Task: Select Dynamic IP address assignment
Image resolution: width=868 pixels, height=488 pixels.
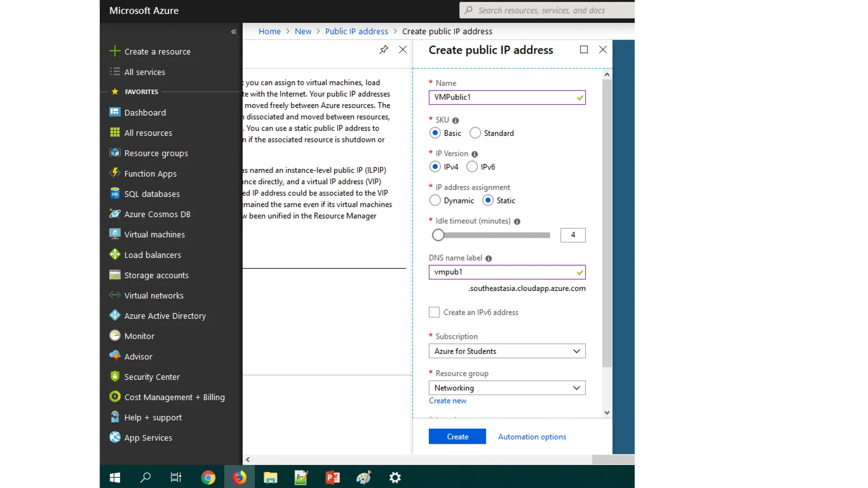Action: [435, 200]
